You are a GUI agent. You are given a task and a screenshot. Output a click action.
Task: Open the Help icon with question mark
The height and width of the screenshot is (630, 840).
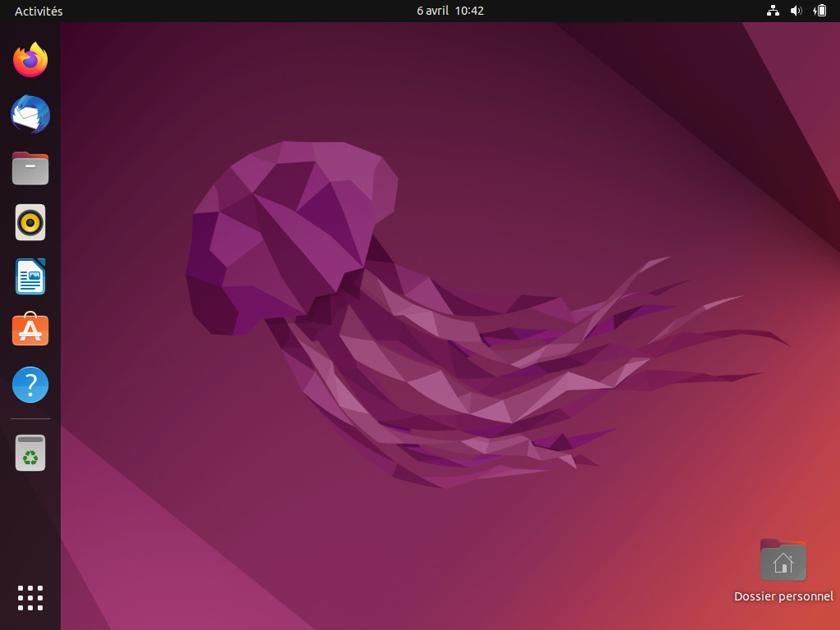coord(30,385)
